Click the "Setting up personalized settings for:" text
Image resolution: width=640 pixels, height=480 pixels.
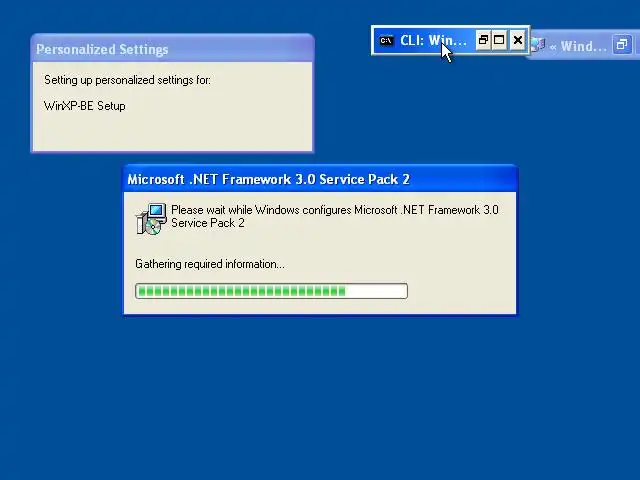point(127,80)
